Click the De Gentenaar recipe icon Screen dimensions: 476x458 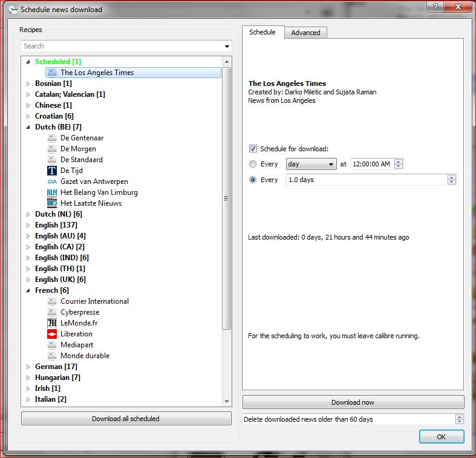(52, 138)
